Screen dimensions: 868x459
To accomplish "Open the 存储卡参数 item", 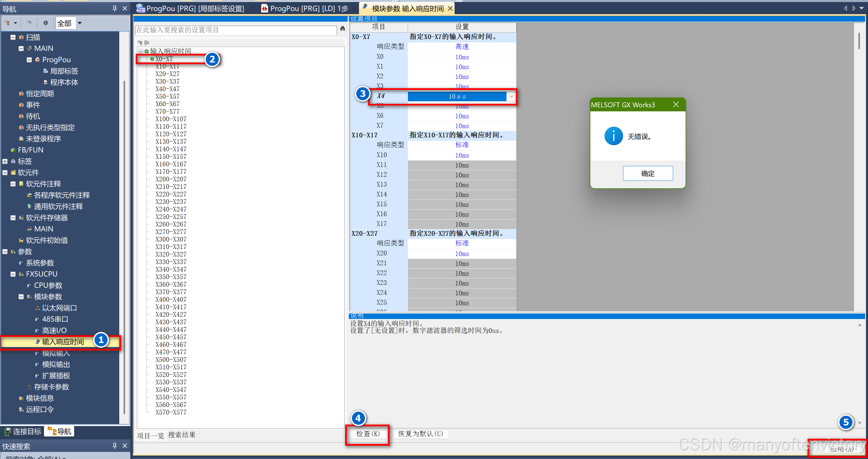I will [51, 387].
